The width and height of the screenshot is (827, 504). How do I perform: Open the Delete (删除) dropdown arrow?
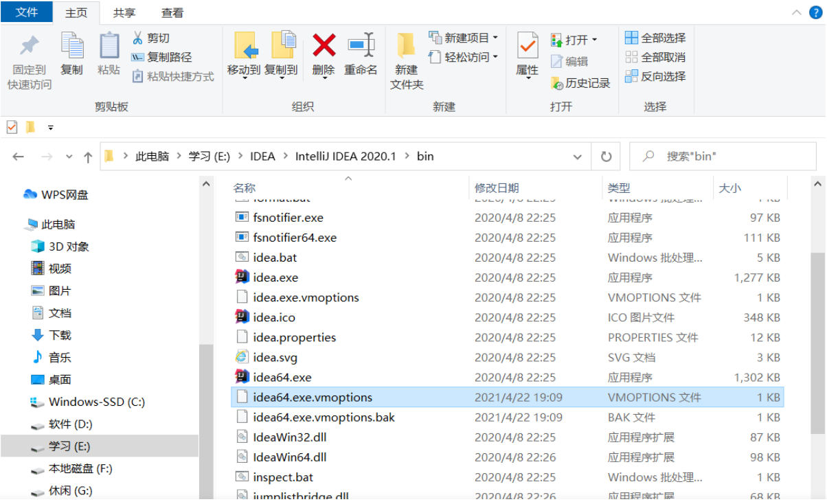click(x=324, y=79)
